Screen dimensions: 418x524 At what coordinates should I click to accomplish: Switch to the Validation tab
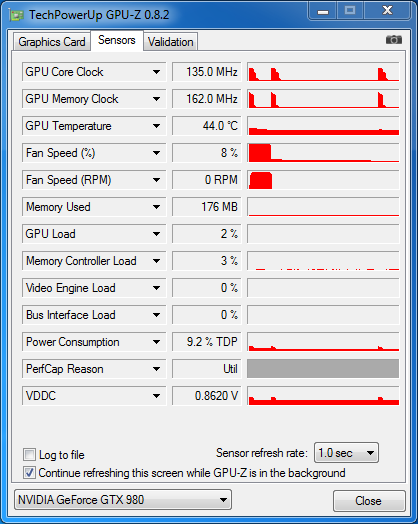(170, 42)
